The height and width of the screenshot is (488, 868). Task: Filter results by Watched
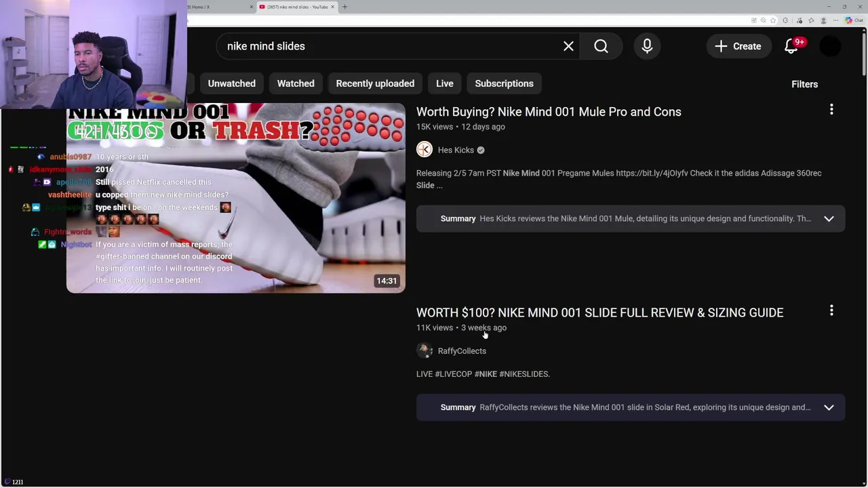click(x=296, y=83)
